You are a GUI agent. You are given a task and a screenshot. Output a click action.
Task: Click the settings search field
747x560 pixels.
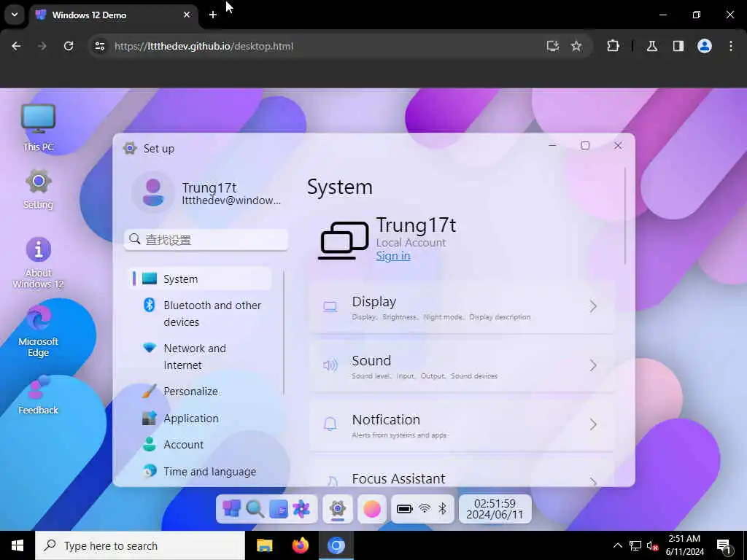(206, 239)
